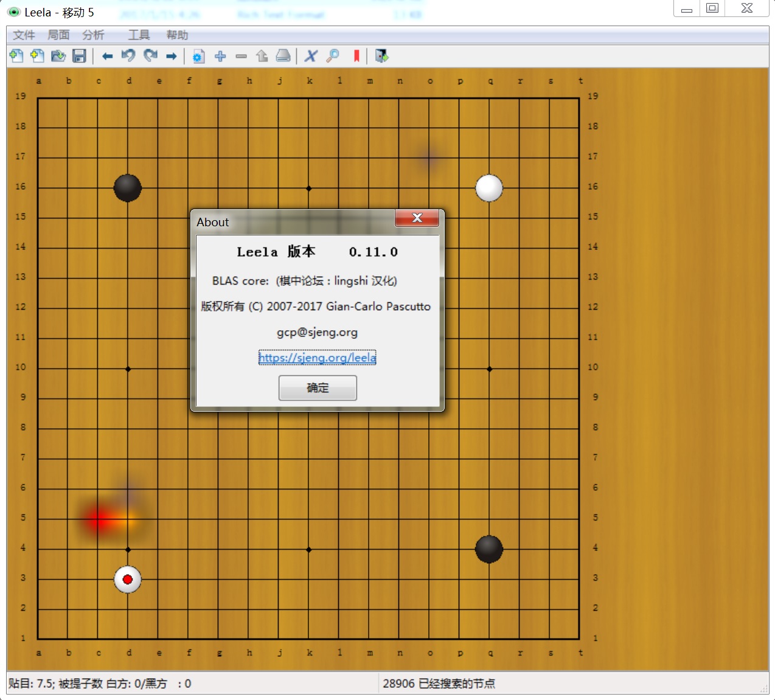This screenshot has width=775, height=700.
Task: Undo the last move with the curved arrow
Action: [128, 56]
